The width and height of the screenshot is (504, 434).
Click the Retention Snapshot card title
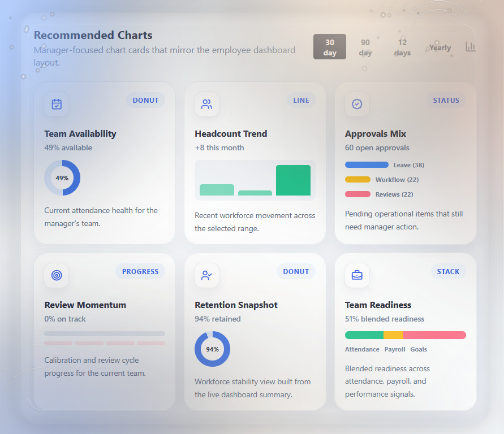click(x=236, y=305)
